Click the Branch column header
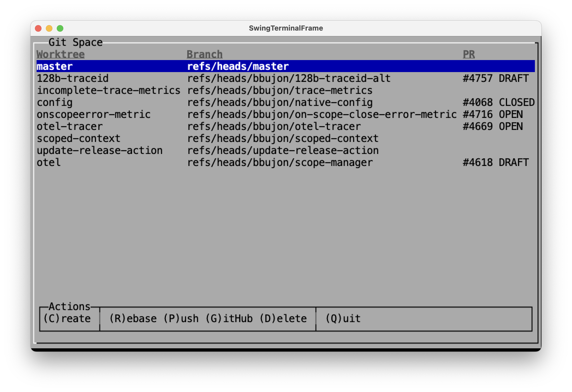Viewport: 572px width, 392px height. 205,54
